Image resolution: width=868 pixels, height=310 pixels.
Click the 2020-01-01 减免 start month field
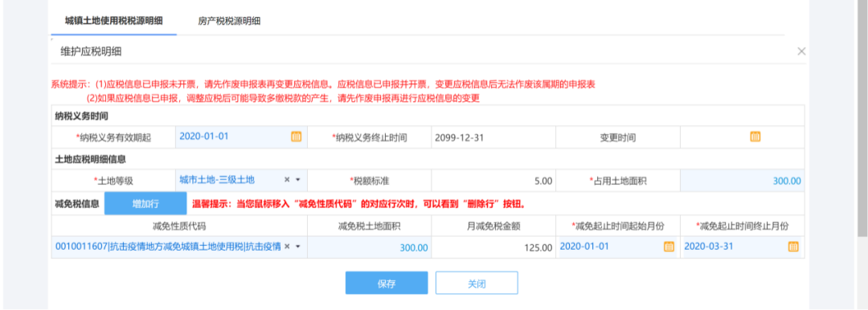[x=618, y=247]
